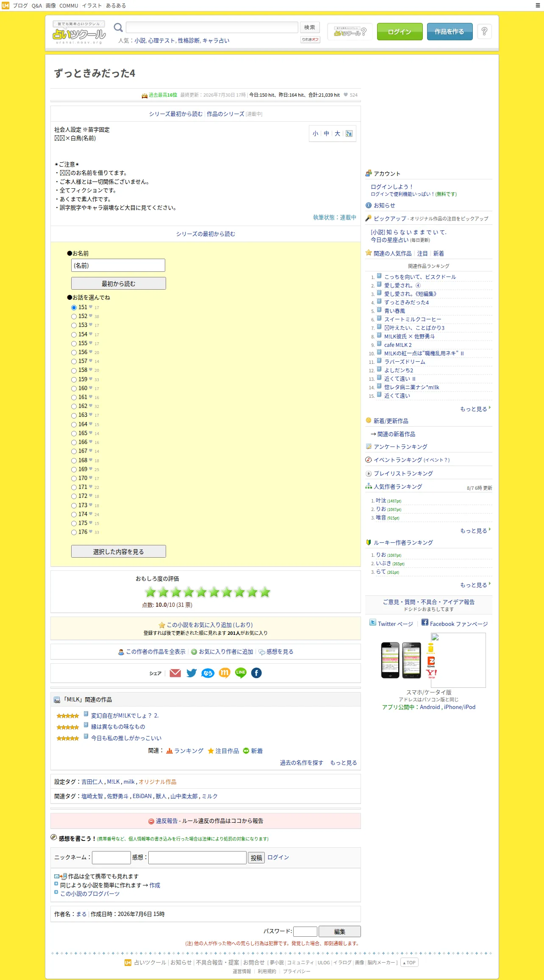Viewport: 544px width, 980px height.
Task: Share on Facebook round icon
Action: [x=256, y=673]
